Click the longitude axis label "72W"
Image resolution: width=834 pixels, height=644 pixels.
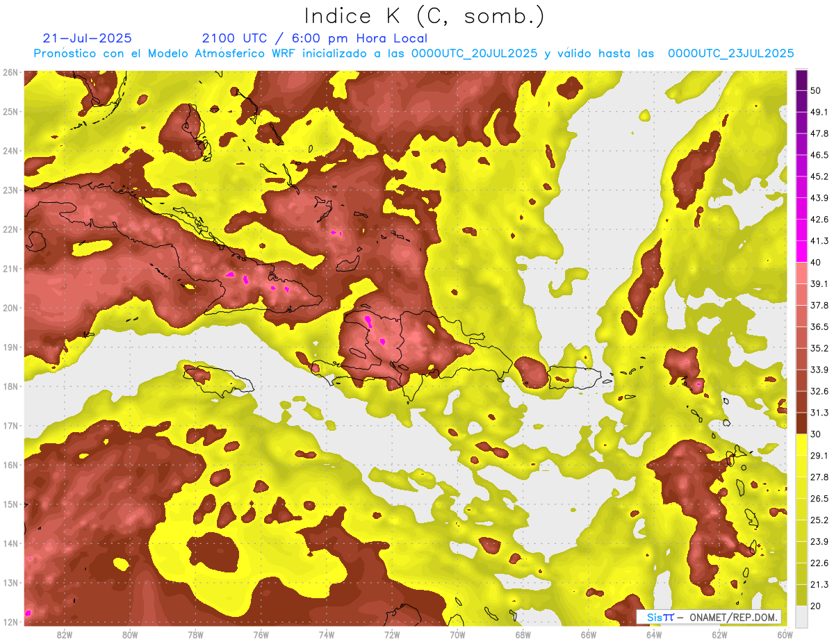click(392, 634)
